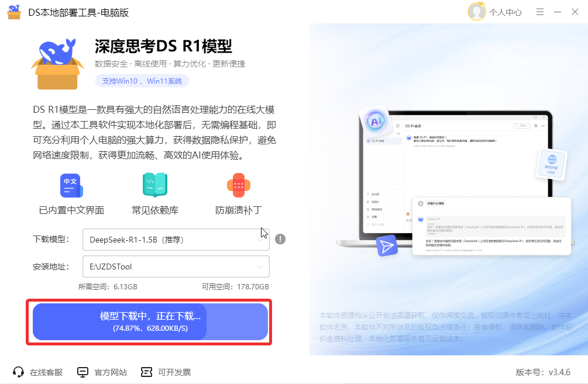The width and height of the screenshot is (588, 384).
Task: Open the 下载模型 DeepSeek-R1-1.5B dropdown
Action: [x=176, y=240]
